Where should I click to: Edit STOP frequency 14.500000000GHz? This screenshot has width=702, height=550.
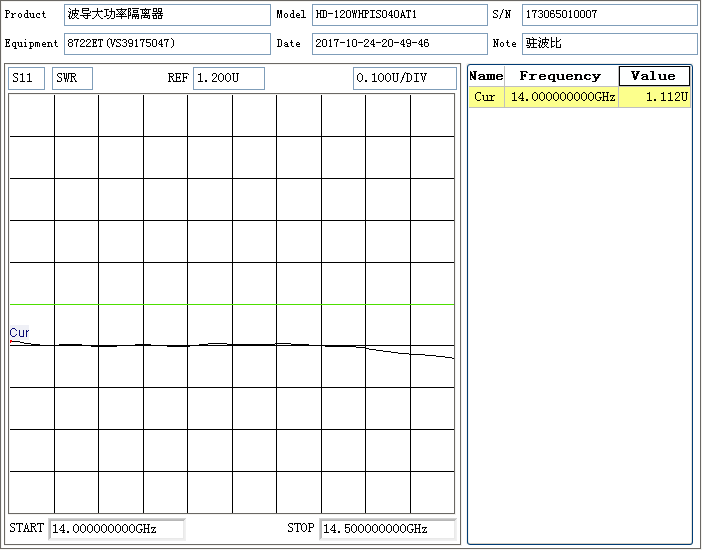(x=387, y=529)
